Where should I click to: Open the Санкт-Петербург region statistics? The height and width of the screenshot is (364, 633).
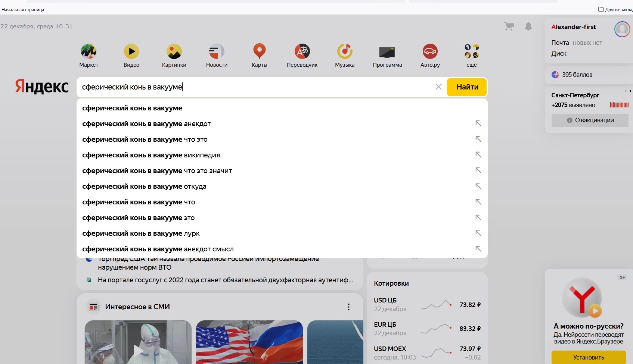point(575,95)
